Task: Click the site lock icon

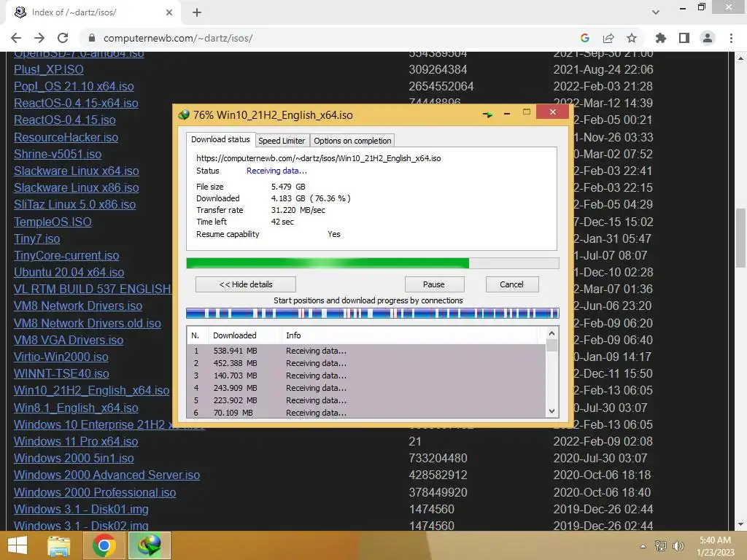Action: pos(92,38)
